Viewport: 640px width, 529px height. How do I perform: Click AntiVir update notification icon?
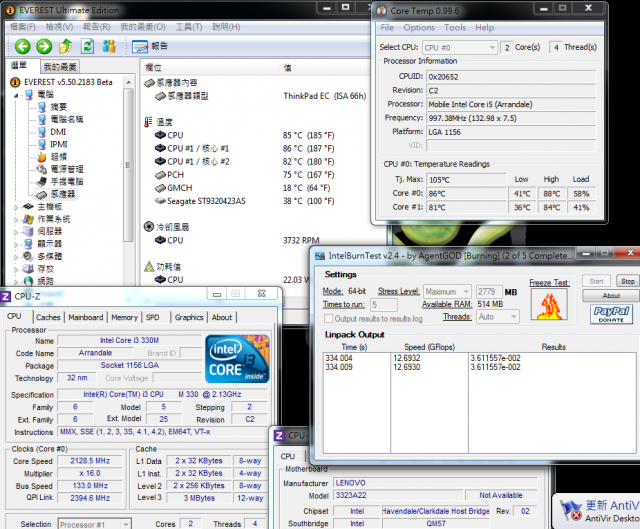[571, 511]
